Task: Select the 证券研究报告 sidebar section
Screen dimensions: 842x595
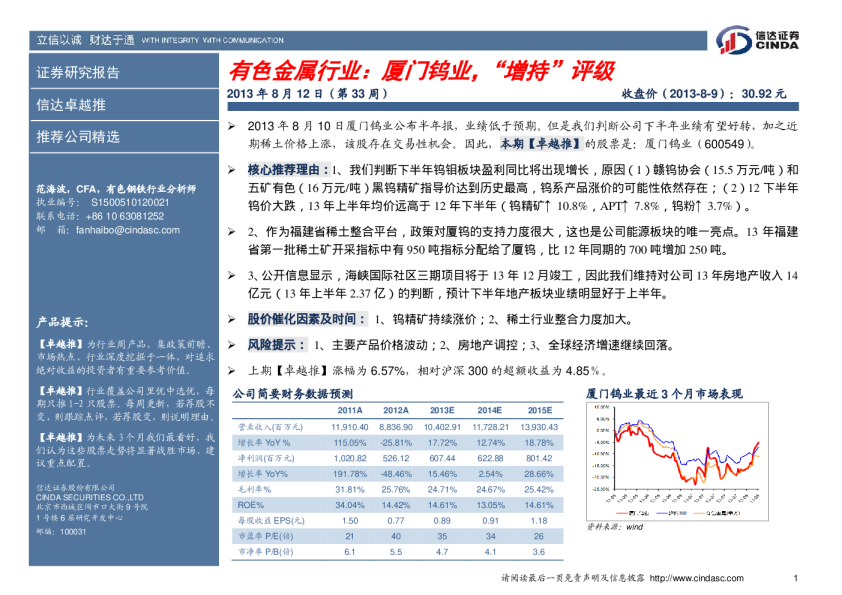Action: 78,72
